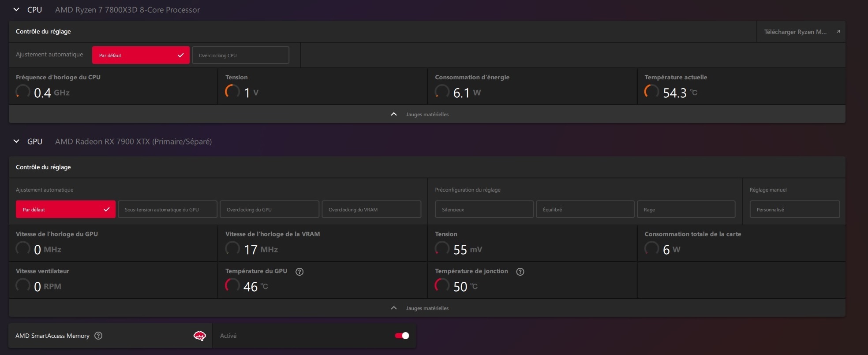Click the red brain SmartAccess icon
The height and width of the screenshot is (355, 868).
click(200, 336)
